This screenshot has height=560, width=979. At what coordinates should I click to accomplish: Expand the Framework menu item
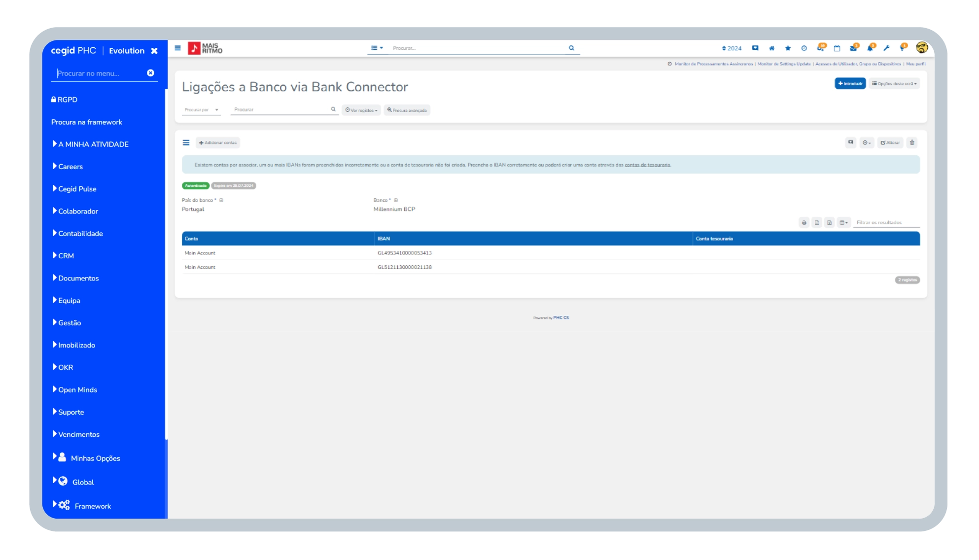click(x=82, y=506)
